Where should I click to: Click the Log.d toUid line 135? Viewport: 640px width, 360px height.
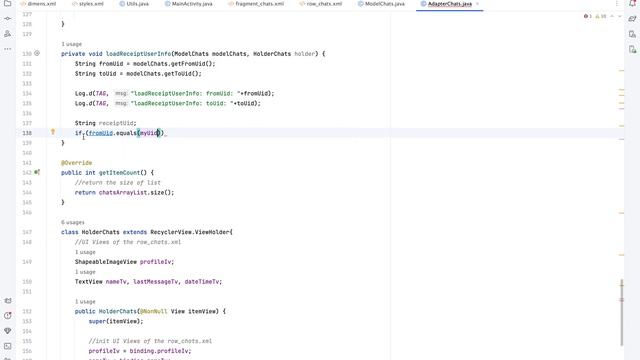pos(167,103)
